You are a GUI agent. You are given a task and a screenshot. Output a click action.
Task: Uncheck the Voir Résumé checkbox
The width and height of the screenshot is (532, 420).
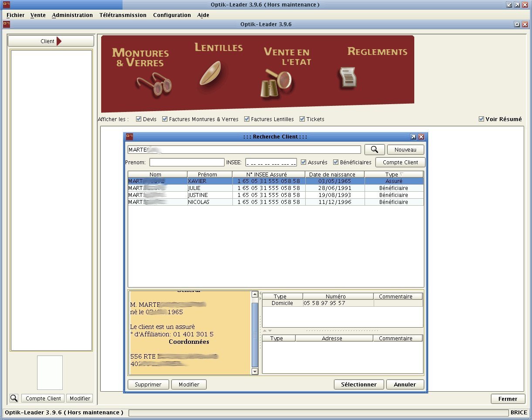click(x=481, y=119)
